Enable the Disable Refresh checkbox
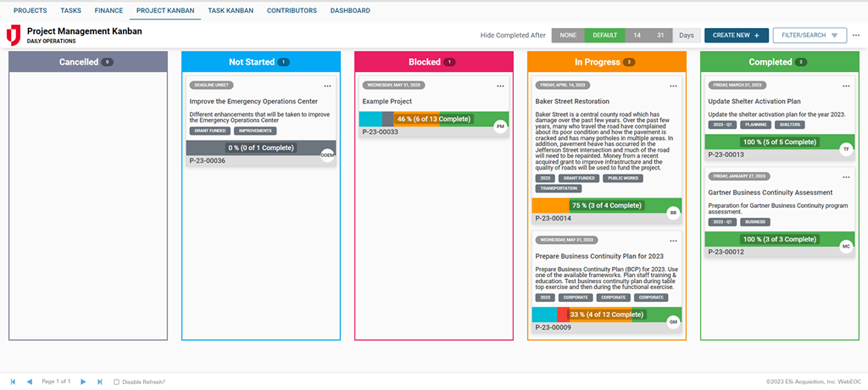Image resolution: width=868 pixels, height=390 pixels. [x=116, y=381]
